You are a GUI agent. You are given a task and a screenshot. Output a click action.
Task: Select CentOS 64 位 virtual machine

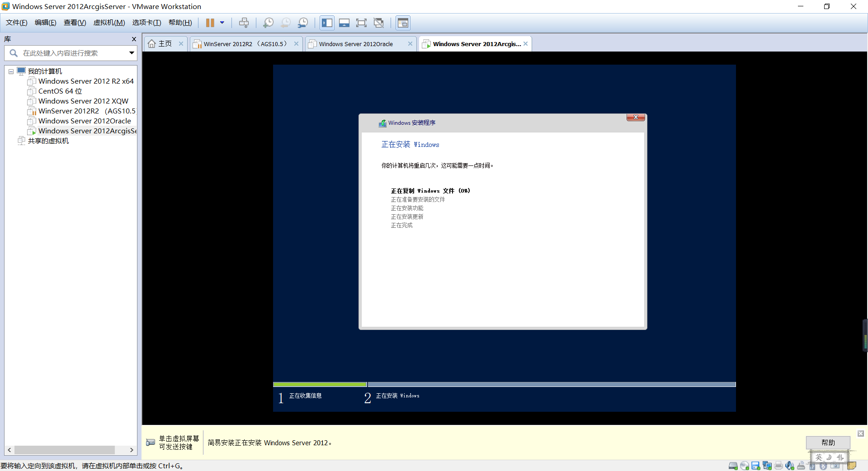60,91
